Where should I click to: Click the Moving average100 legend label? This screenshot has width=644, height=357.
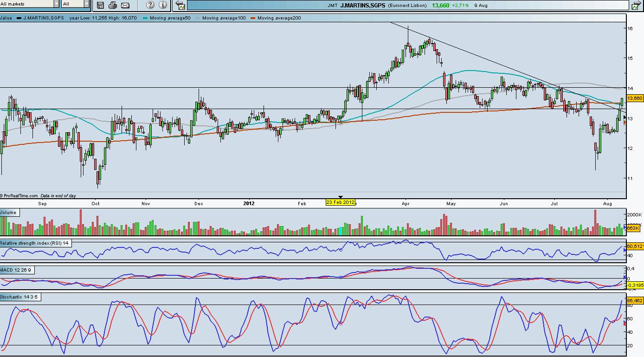click(x=224, y=18)
